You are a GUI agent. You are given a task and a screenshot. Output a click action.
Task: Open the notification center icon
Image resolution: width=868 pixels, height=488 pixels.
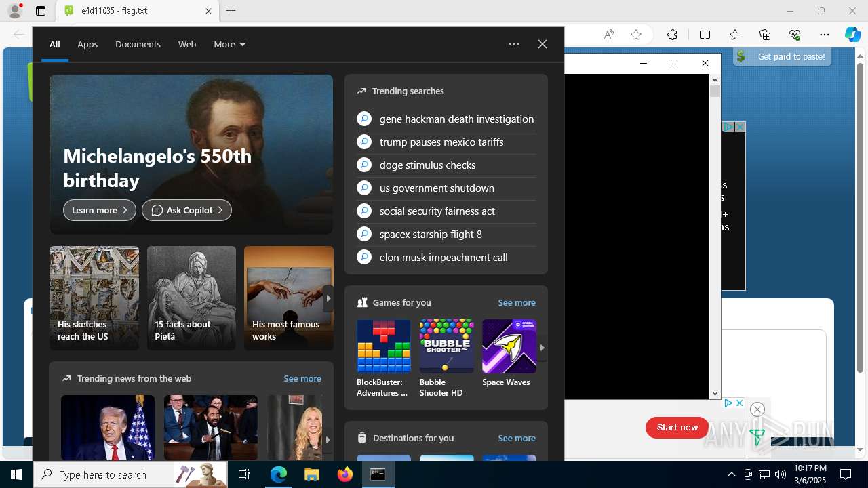pyautogui.click(x=846, y=474)
